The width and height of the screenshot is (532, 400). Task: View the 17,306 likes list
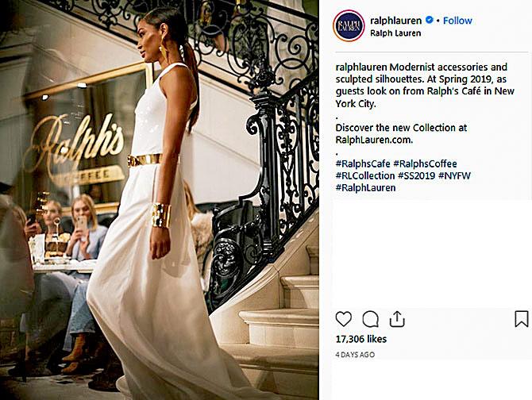[361, 339]
